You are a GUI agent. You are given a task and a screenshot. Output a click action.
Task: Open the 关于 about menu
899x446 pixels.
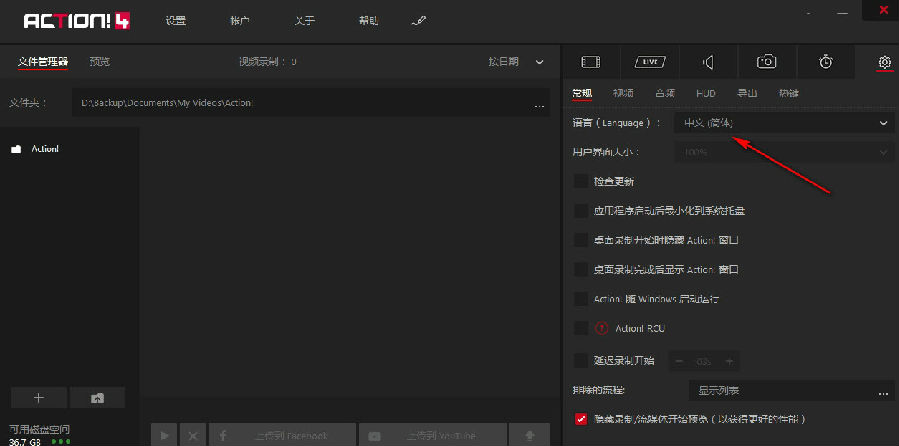[305, 21]
